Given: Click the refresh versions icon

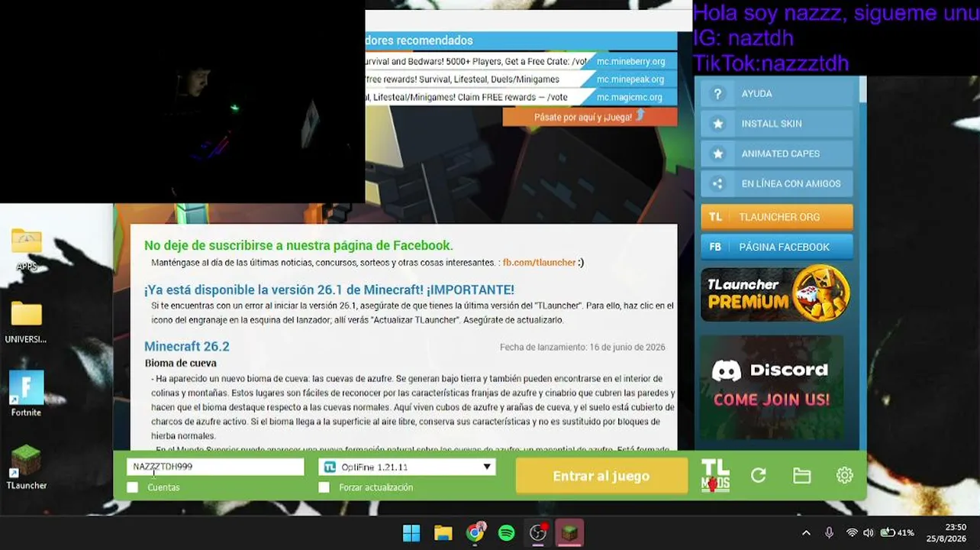Looking at the screenshot, I should coord(758,476).
